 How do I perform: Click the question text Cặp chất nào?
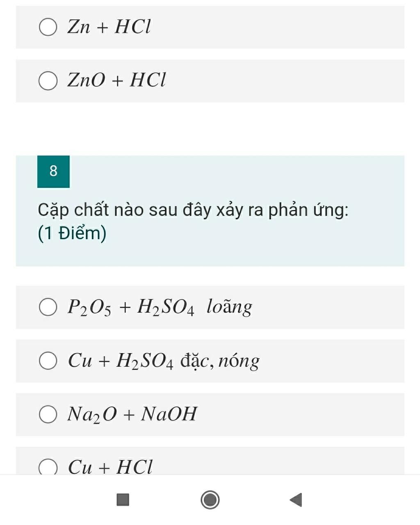tap(193, 210)
